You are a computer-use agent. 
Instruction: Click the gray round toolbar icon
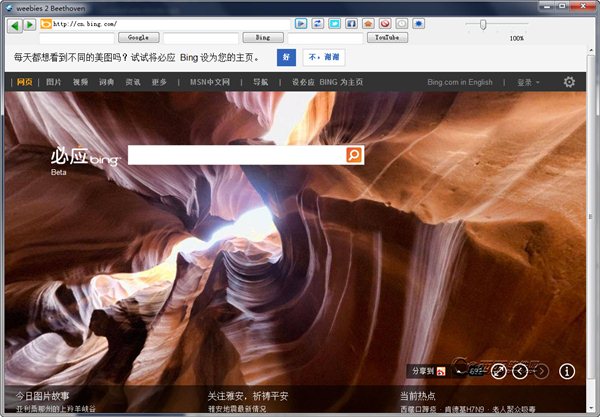coord(402,24)
